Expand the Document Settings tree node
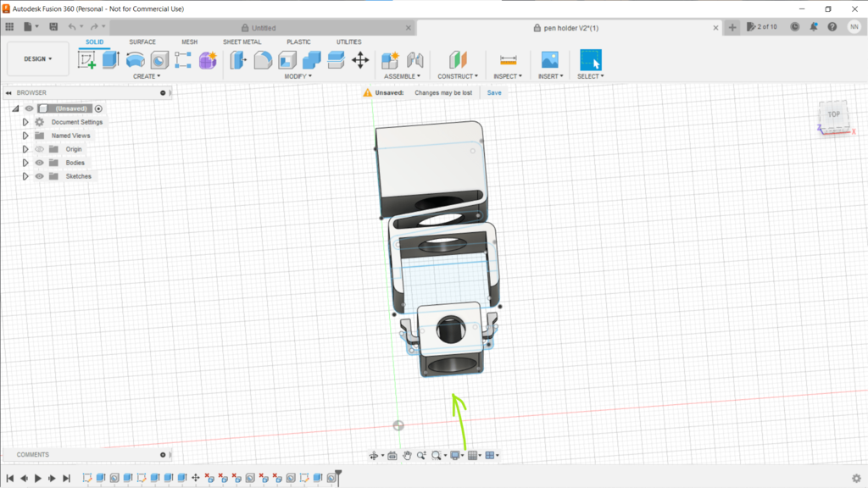This screenshot has height=488, width=868. click(25, 122)
